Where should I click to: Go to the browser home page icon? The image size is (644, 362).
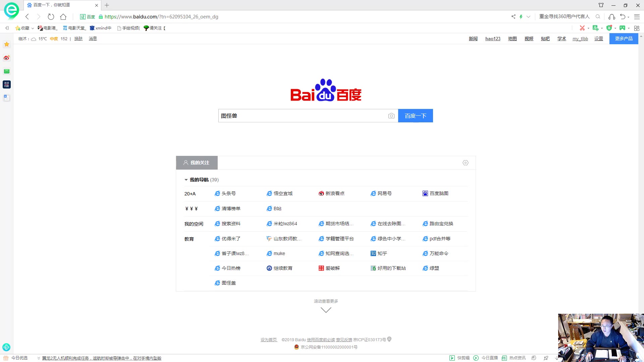[63, 17]
